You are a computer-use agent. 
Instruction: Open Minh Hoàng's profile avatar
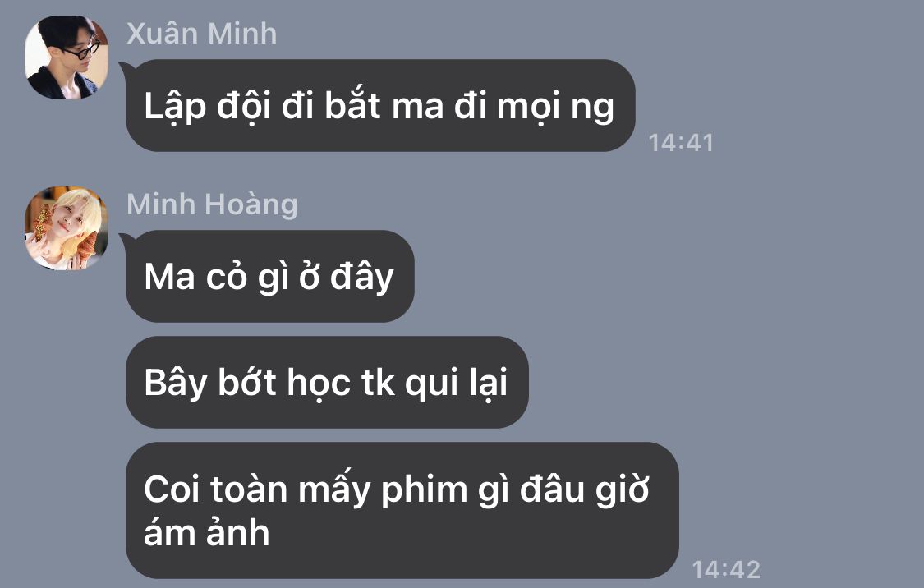(x=67, y=228)
